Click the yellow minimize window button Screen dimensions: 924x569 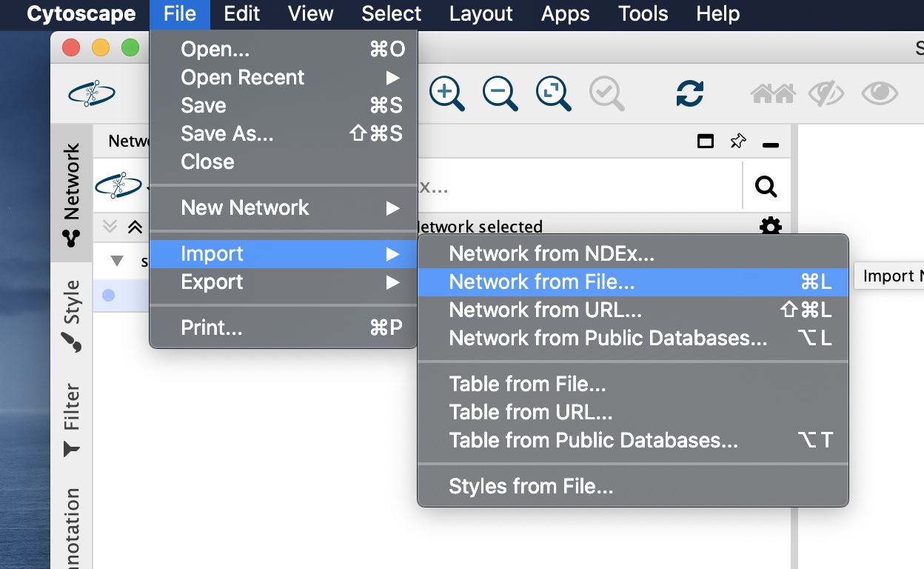pyautogui.click(x=101, y=48)
